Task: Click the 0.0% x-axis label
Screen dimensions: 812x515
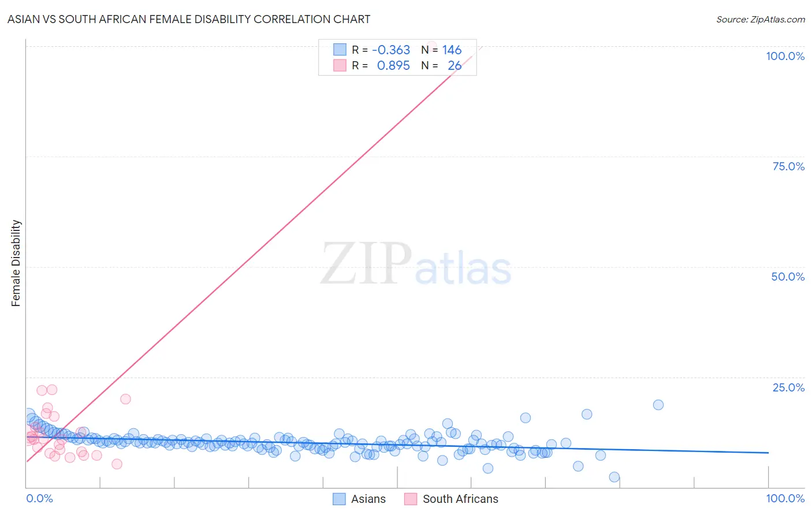Action: [40, 498]
